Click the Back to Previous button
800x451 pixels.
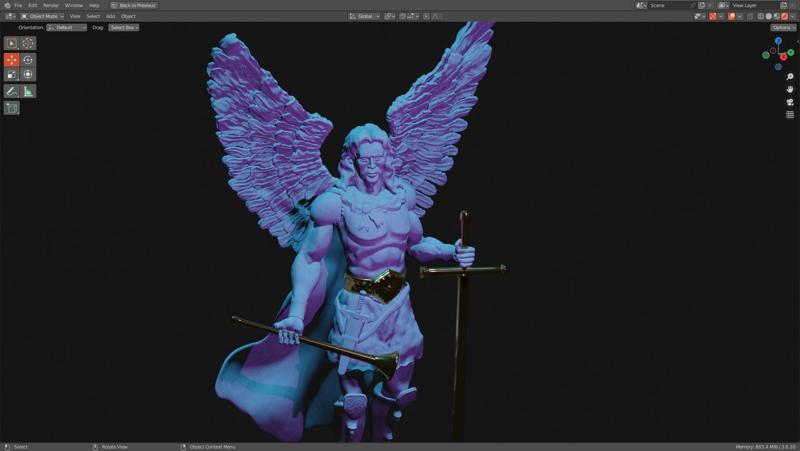coord(134,5)
